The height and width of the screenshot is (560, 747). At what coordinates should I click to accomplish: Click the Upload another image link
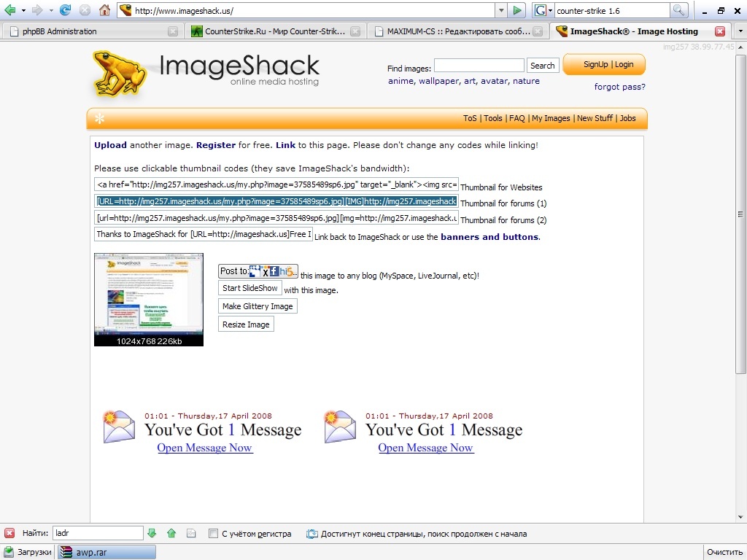pos(111,145)
